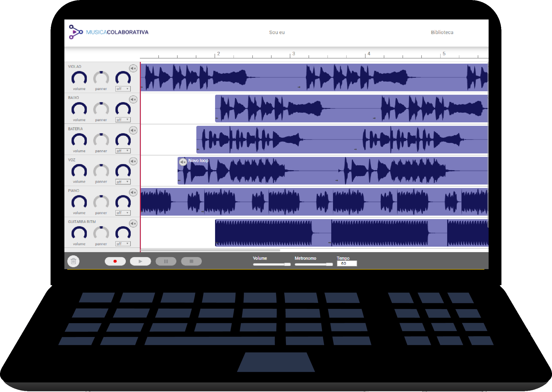Screen dimensions: 552x392
Task: Adjust the master Volume slider
Action: point(272,264)
